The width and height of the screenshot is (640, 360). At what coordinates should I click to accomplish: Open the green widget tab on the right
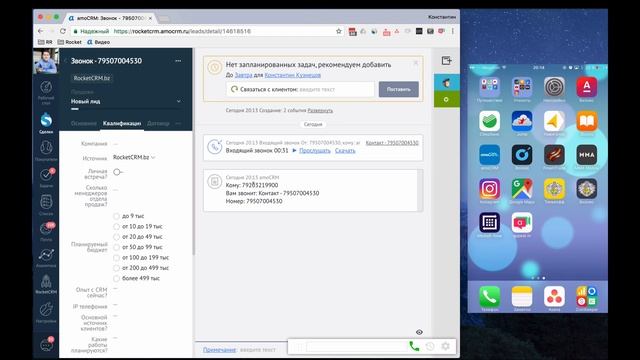pyautogui.click(x=447, y=100)
